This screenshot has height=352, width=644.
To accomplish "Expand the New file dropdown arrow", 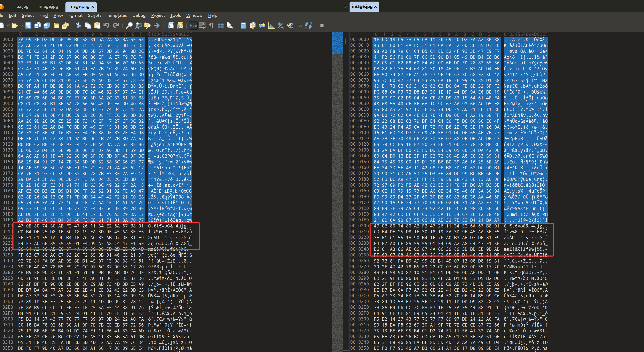I will 8,25.
